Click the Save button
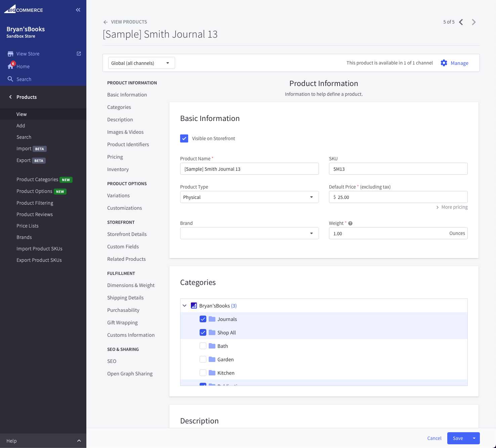 coord(458,438)
